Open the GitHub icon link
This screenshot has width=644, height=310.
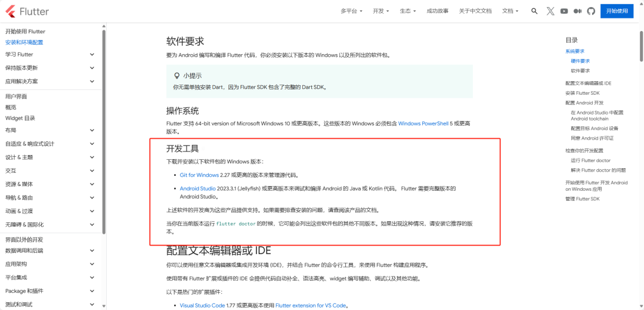tap(591, 11)
